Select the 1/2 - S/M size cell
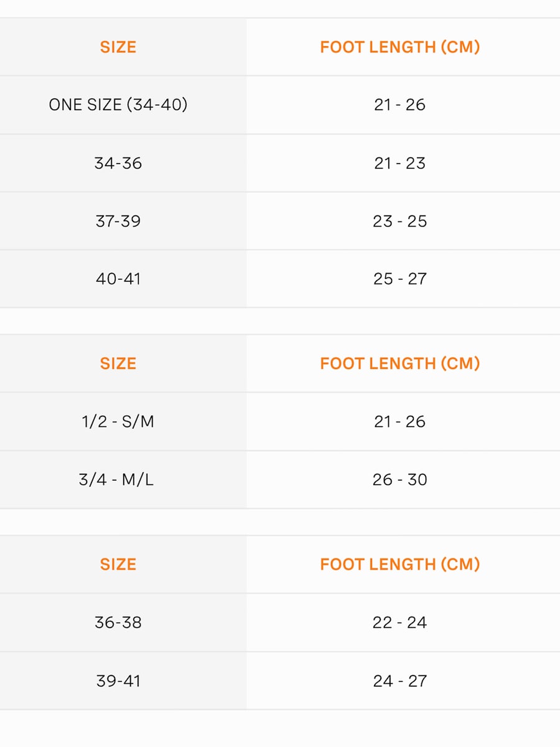Image resolution: width=560 pixels, height=747 pixels. click(118, 421)
